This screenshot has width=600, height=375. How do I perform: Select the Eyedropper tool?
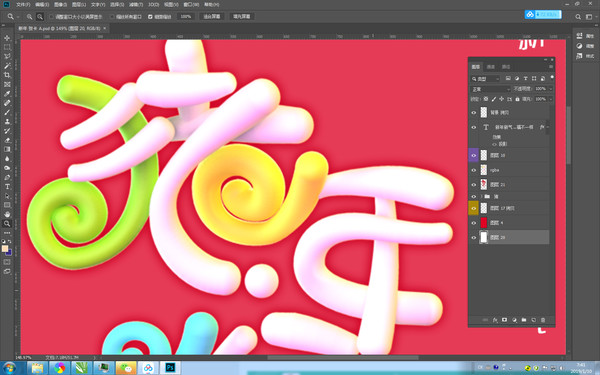7,94
